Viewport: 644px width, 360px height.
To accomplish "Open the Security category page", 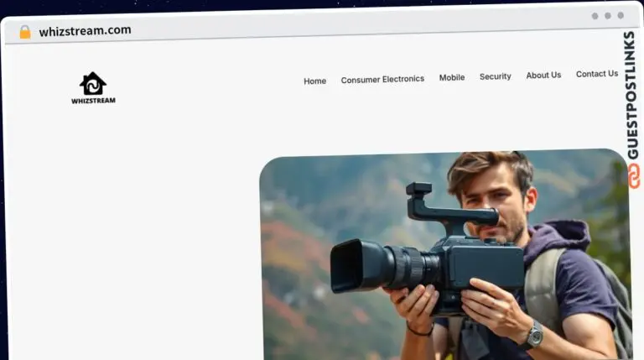I will [495, 76].
